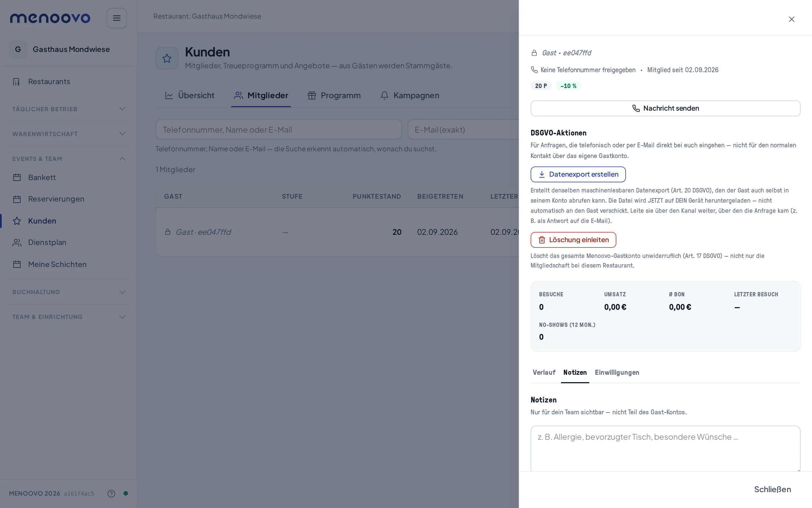The height and width of the screenshot is (508, 812).
Task: Click the Löschung einleiten button
Action: tap(573, 240)
